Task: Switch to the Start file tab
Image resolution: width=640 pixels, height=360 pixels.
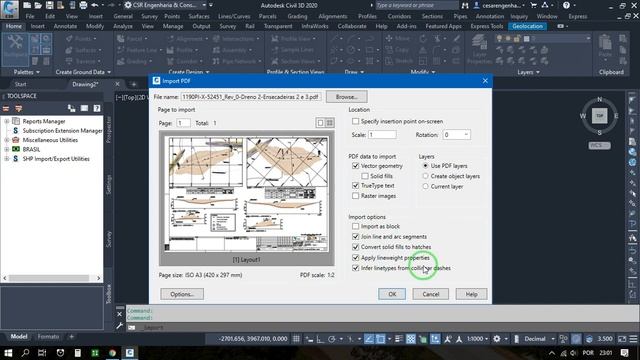Action: 20,84
